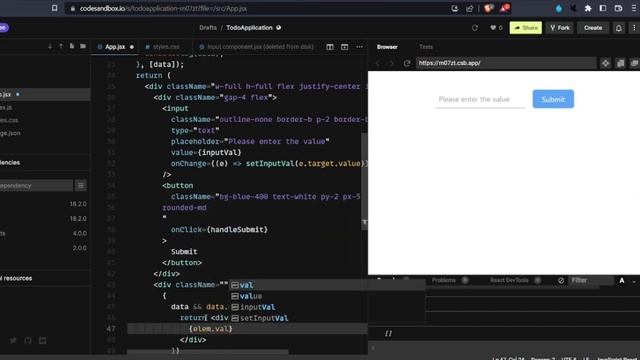Click the Discord icon in sidebar footer

click(x=42, y=340)
